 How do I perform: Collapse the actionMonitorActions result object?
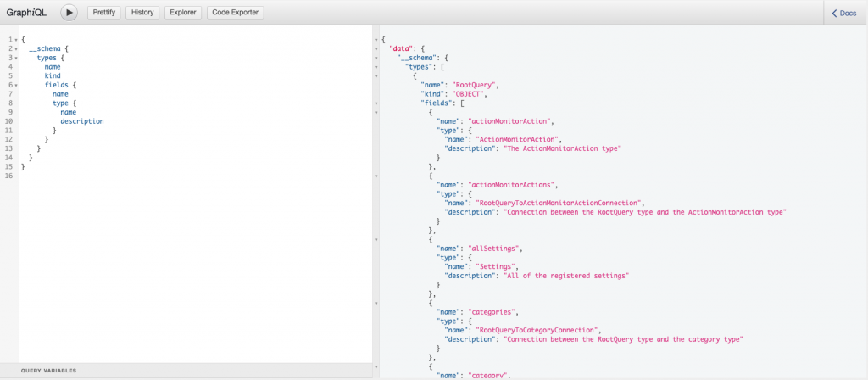point(376,176)
